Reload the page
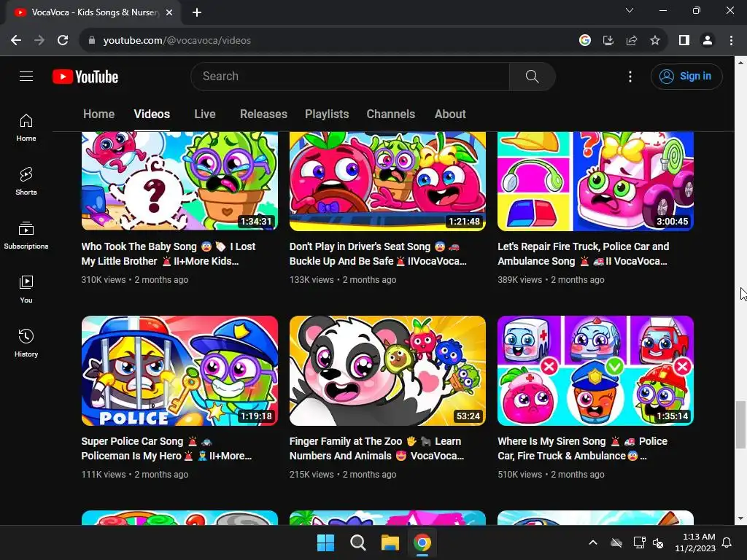 pyautogui.click(x=63, y=41)
